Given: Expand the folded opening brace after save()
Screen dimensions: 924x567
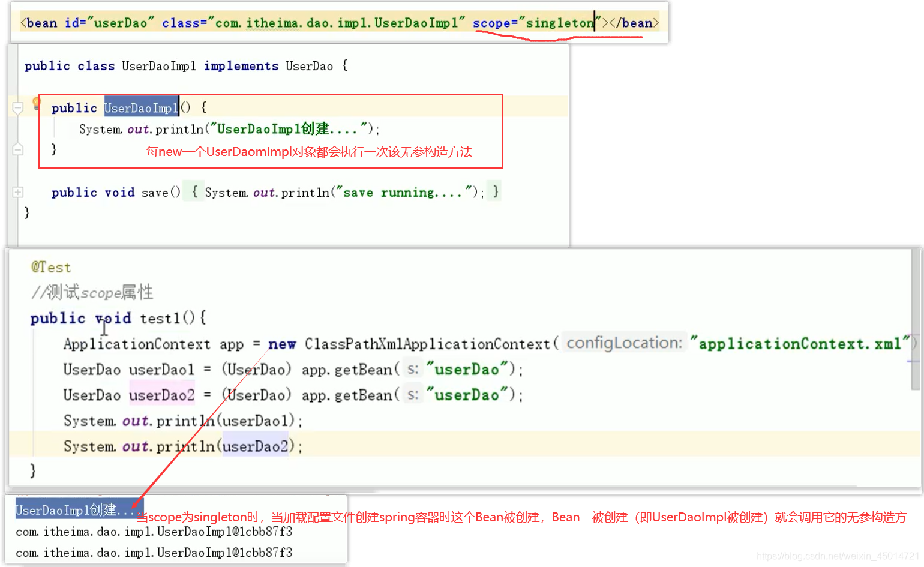Looking at the screenshot, I should point(194,192).
